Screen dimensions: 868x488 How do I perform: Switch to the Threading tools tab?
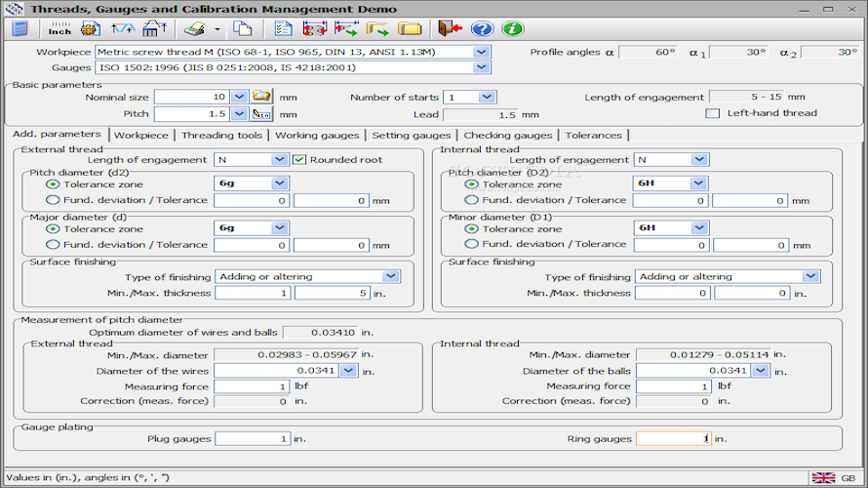[221, 135]
